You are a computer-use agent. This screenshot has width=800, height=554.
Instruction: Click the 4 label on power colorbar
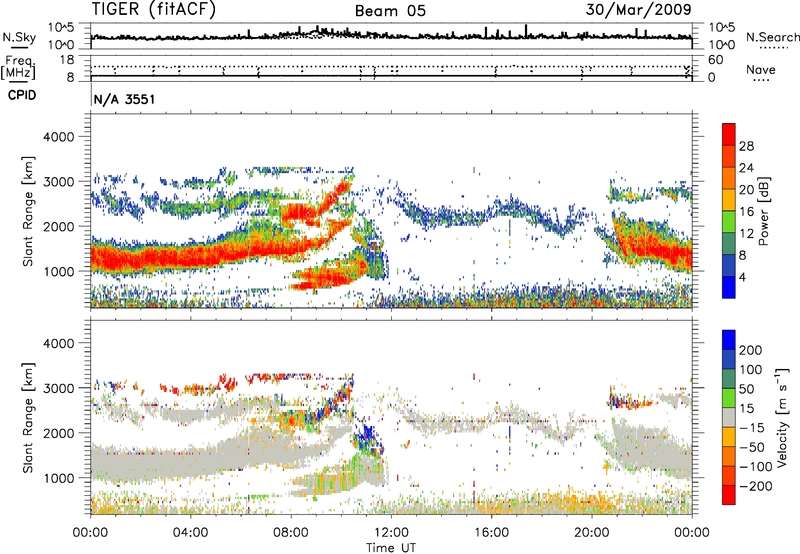click(742, 278)
